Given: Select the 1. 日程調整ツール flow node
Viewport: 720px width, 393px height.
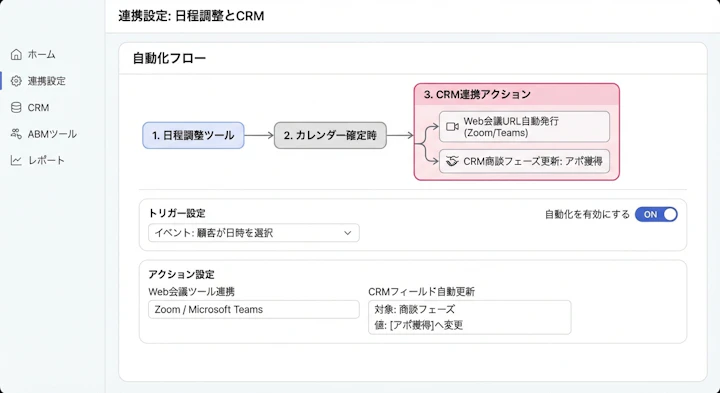Looking at the screenshot, I should point(193,135).
